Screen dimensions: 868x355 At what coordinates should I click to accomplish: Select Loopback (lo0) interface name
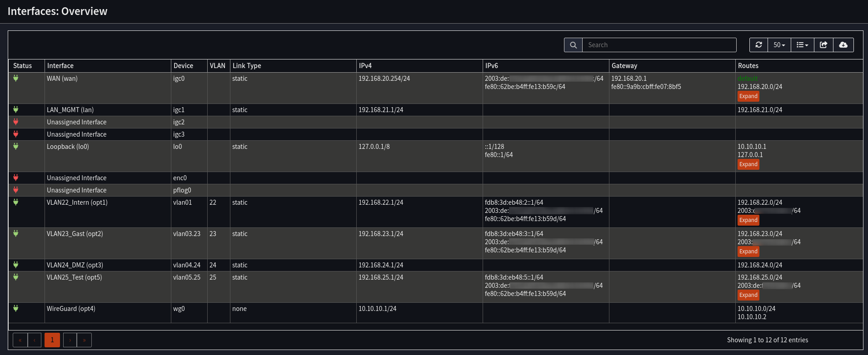(68, 147)
